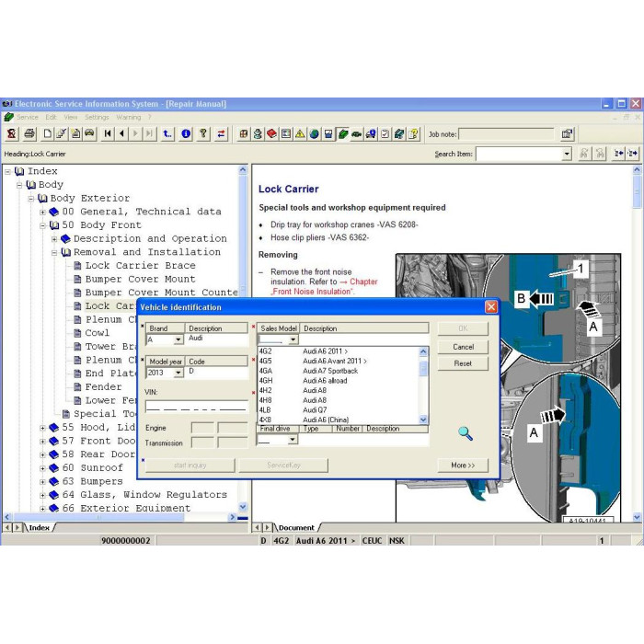Open Lock Carrier Brace tree item
644x644 pixels.
point(140,266)
